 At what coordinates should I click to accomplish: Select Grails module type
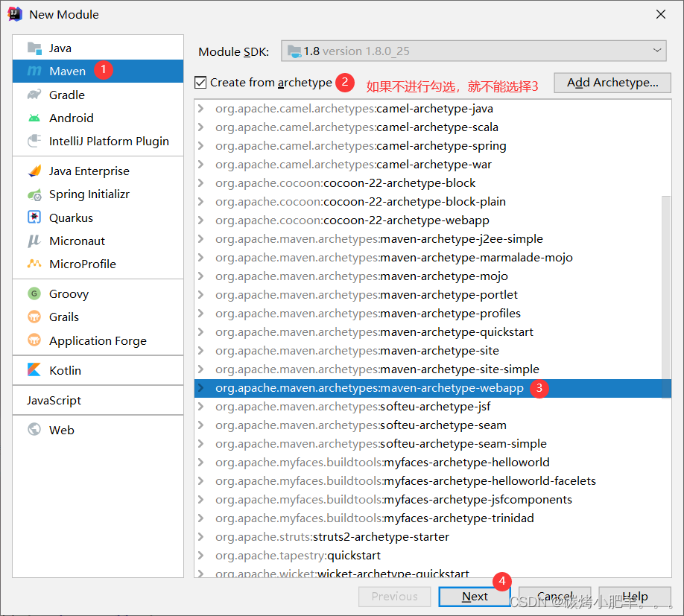point(98,317)
